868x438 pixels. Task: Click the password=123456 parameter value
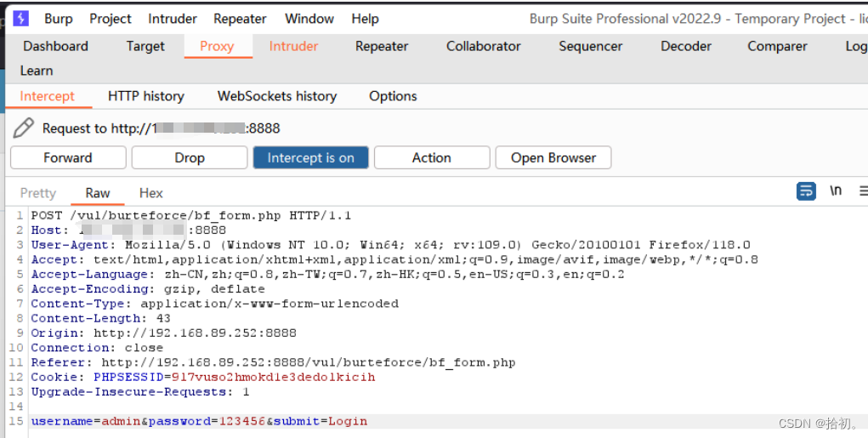(242, 421)
